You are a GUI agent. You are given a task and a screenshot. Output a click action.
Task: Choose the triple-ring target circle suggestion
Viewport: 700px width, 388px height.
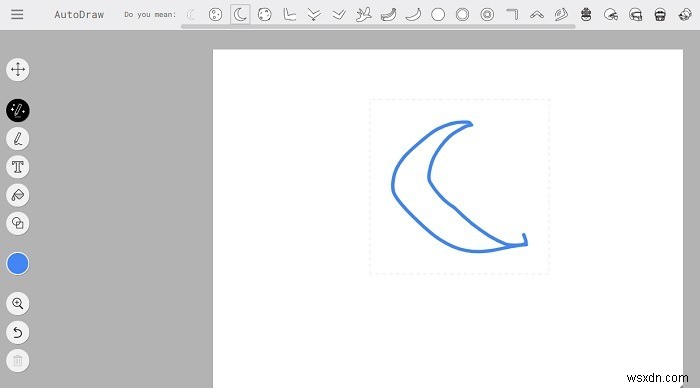(487, 15)
